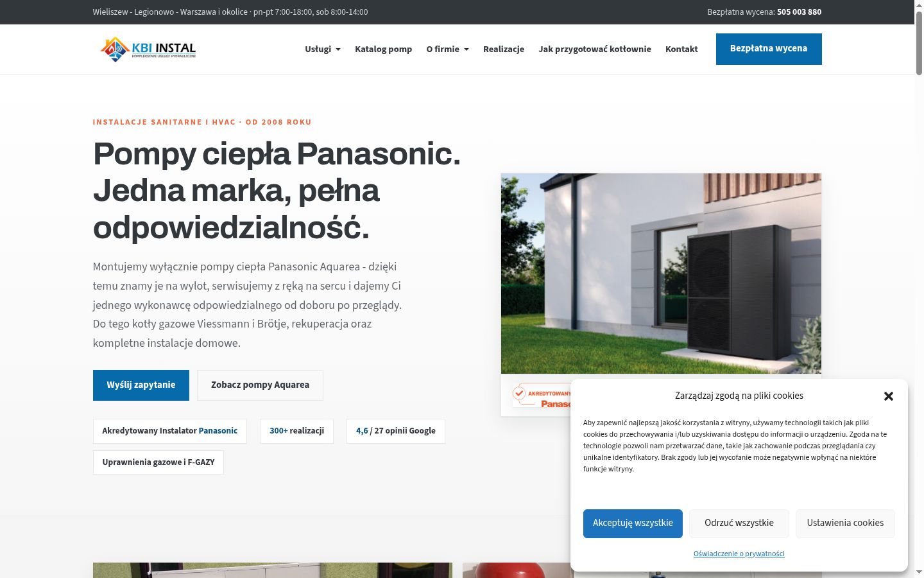Click the Zarządzaj zgodą na pliki cookies title
The width and height of the screenshot is (924, 578).
point(739,396)
